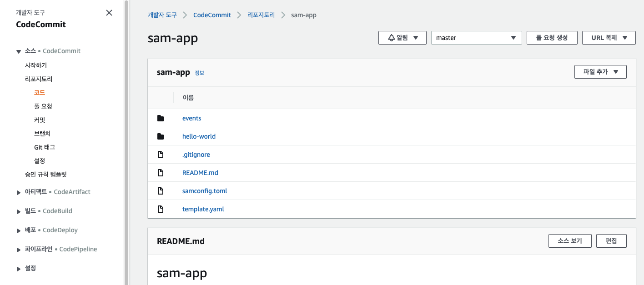The height and width of the screenshot is (285, 644).
Task: Open 풀 요청 in the sidebar
Action: coord(43,106)
